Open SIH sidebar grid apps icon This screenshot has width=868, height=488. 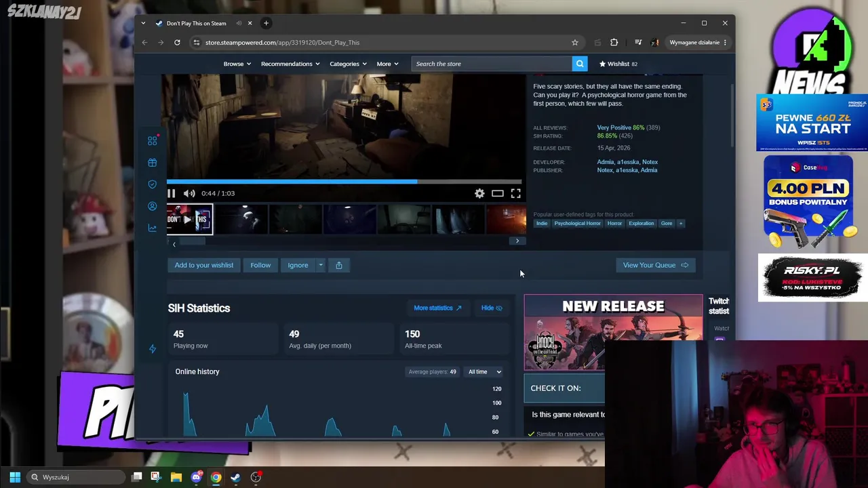[153, 140]
